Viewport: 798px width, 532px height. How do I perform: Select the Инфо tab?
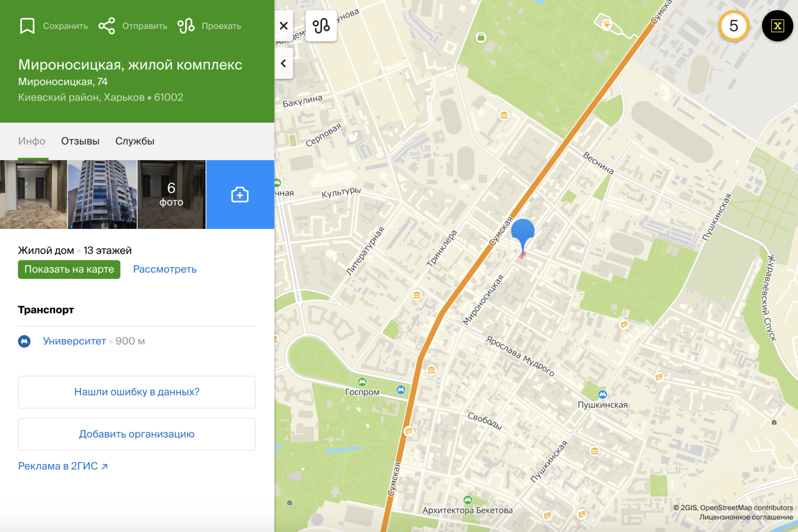coord(32,141)
